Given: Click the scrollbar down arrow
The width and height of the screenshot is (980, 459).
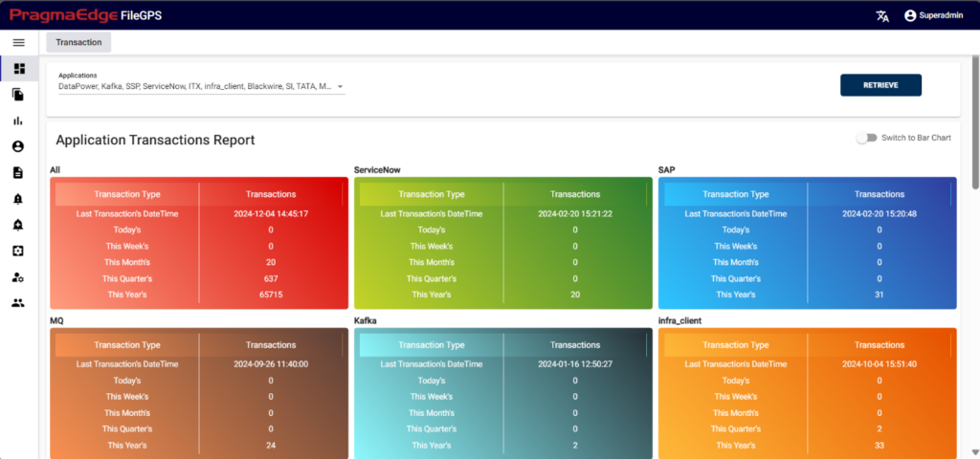Looking at the screenshot, I should click(x=975, y=451).
